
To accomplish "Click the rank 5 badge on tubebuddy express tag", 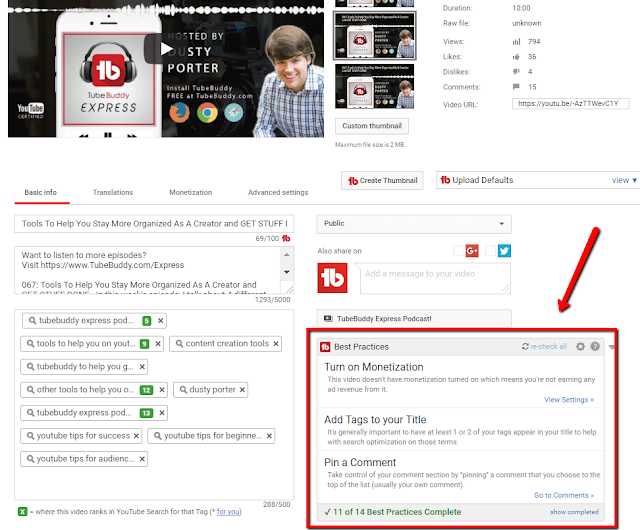I will 147,321.
